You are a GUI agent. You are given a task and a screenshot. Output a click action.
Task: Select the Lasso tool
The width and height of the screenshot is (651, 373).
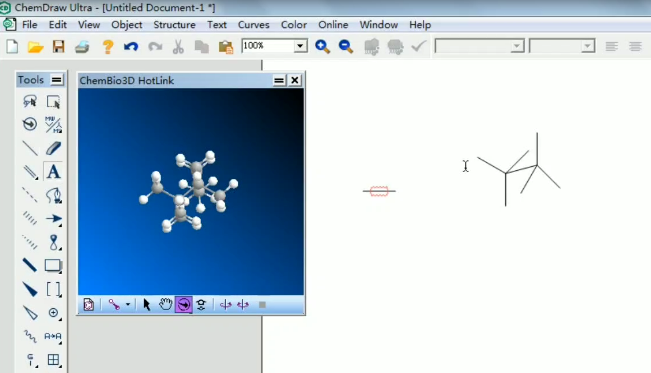pyautogui.click(x=30, y=101)
